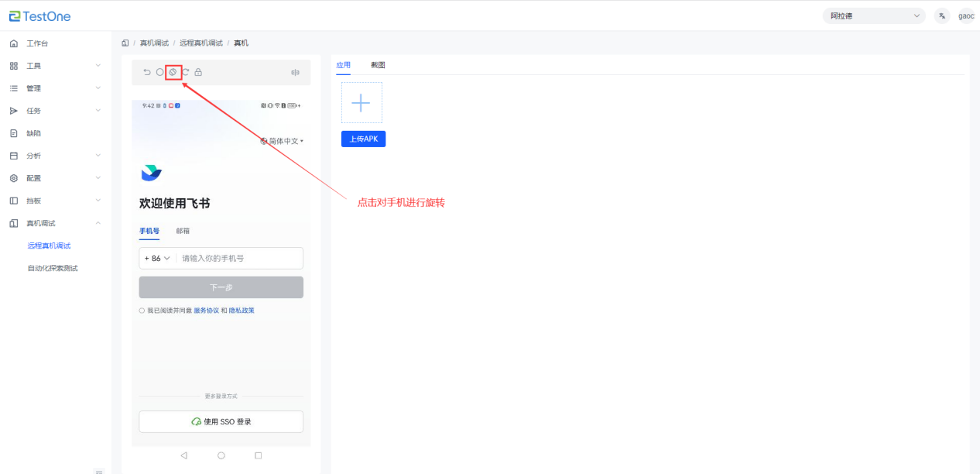Screen dimensions: 980x474
Task: Tick the agree to 服务协议 radio button
Action: (x=142, y=311)
